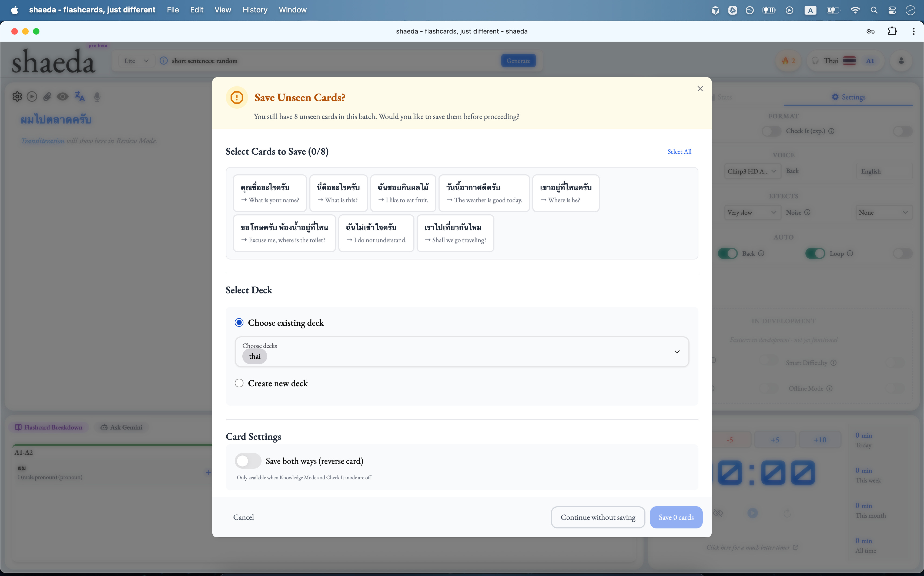Viewport: 924px width, 576px height.
Task: Expand the Choose decks dropdown
Action: (677, 352)
